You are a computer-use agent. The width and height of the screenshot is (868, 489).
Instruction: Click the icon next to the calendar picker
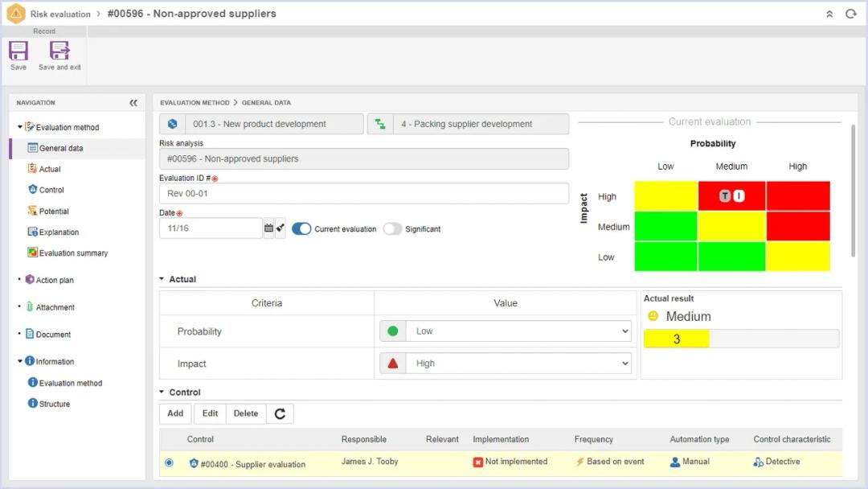(280, 228)
